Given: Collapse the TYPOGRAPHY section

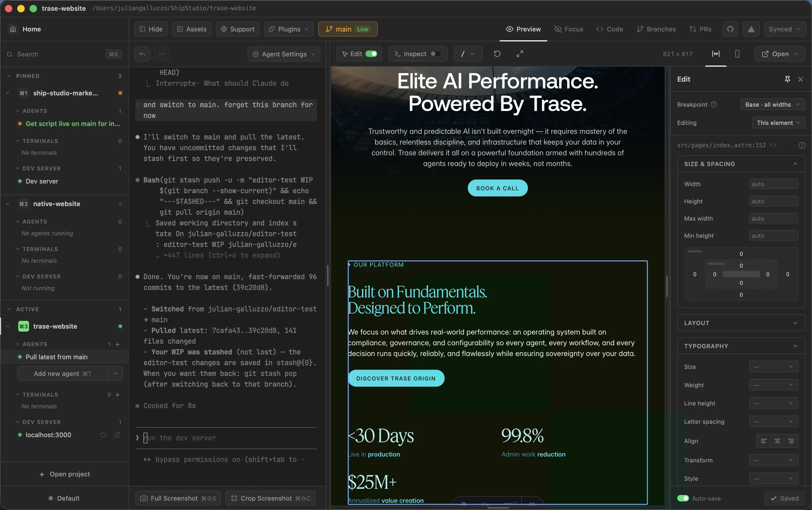Looking at the screenshot, I should [741, 346].
